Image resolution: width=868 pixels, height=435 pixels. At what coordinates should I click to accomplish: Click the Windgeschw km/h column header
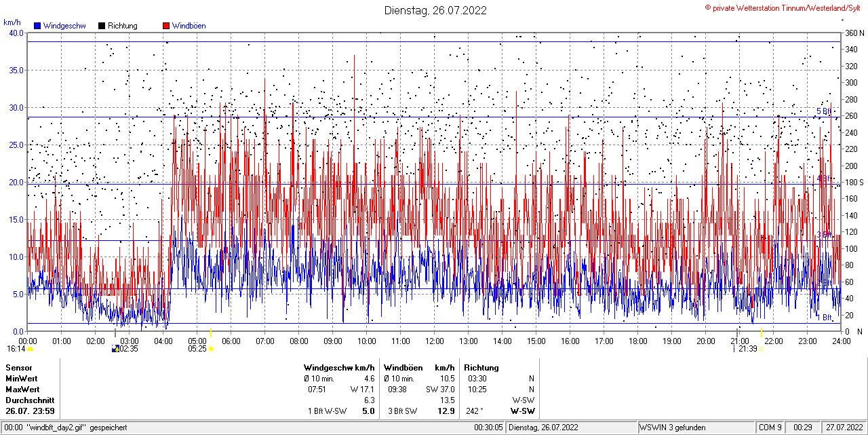coord(339,368)
